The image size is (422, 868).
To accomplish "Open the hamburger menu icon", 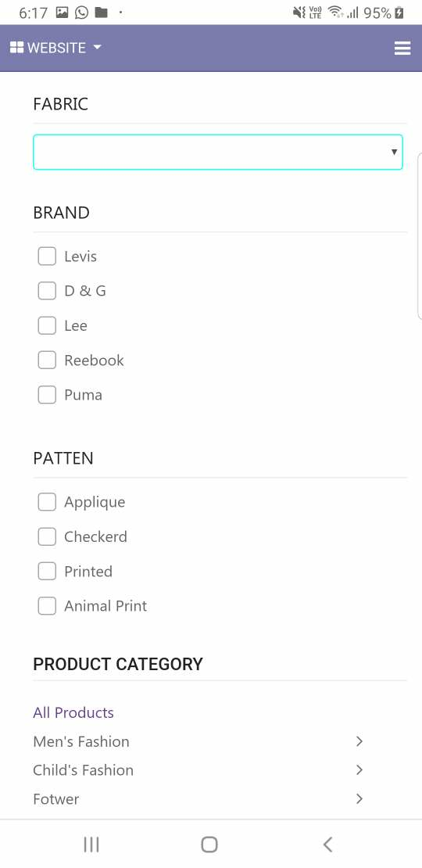I will (x=402, y=48).
